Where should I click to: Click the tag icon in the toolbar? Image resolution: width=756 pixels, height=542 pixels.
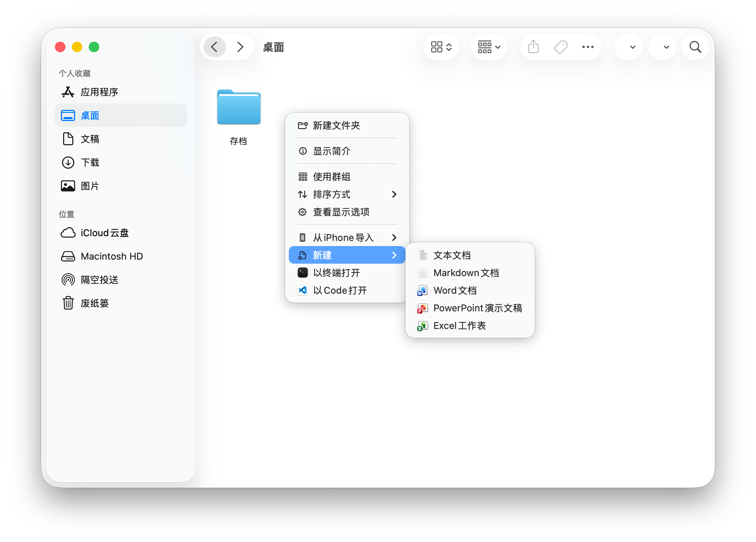pos(561,47)
